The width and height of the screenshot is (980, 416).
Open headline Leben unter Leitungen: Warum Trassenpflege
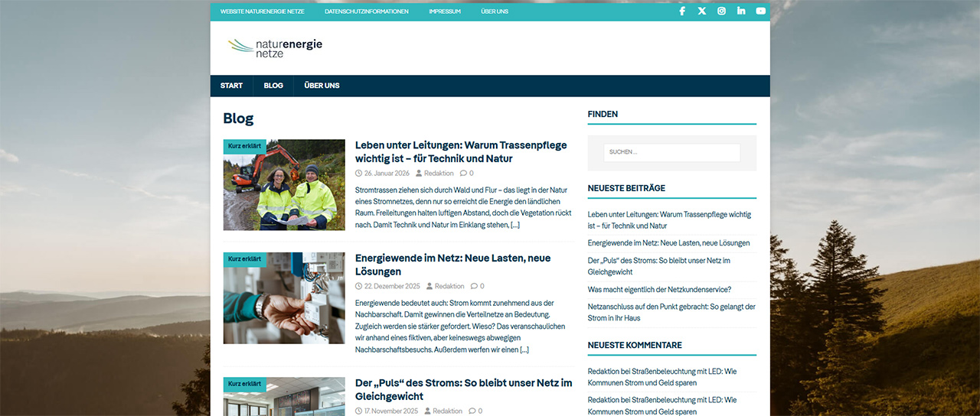[x=461, y=151]
